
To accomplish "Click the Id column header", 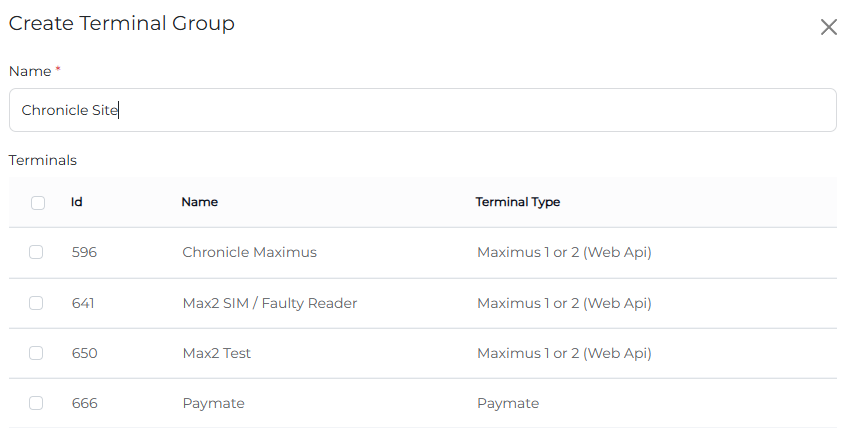I will (x=76, y=202).
